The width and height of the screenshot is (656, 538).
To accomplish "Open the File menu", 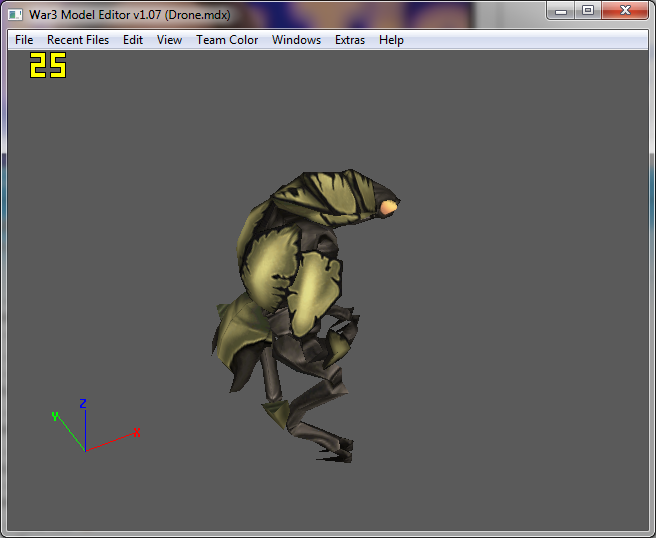I will coord(24,40).
